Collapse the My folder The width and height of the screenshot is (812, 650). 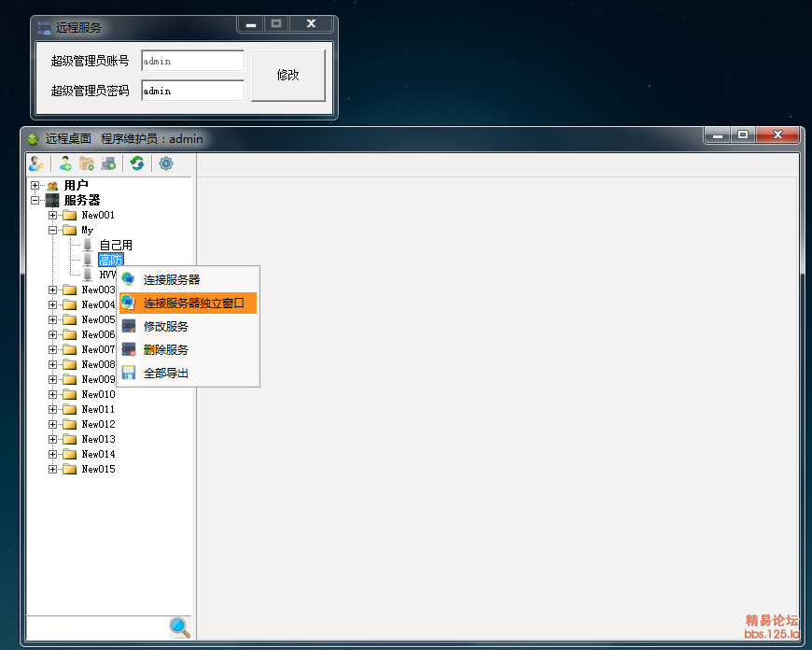pyautogui.click(x=53, y=230)
